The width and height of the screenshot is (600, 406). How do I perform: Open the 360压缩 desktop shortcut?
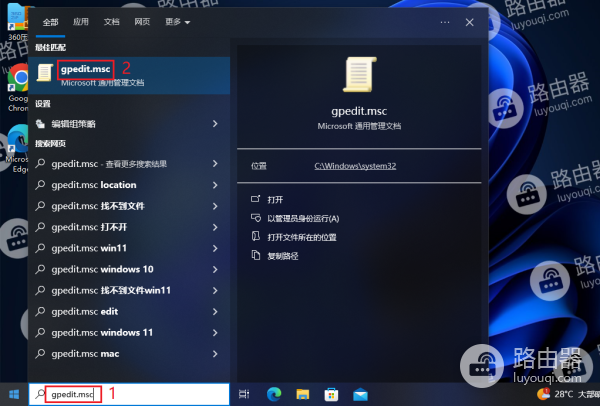tap(18, 22)
